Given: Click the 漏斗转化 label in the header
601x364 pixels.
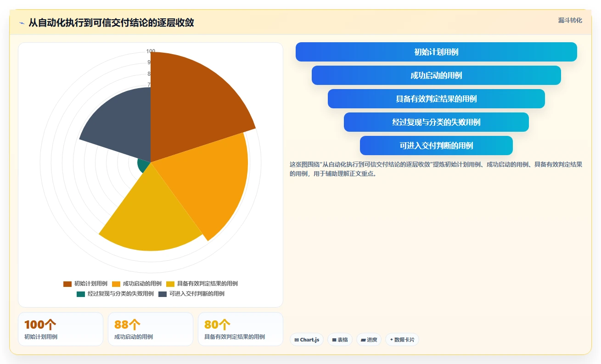Looking at the screenshot, I should [x=570, y=20].
